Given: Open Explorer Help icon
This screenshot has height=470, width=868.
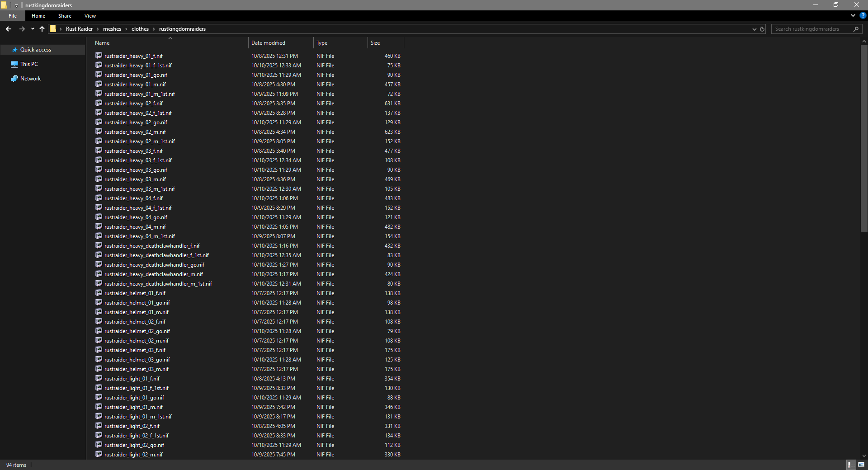Looking at the screenshot, I should click(863, 15).
